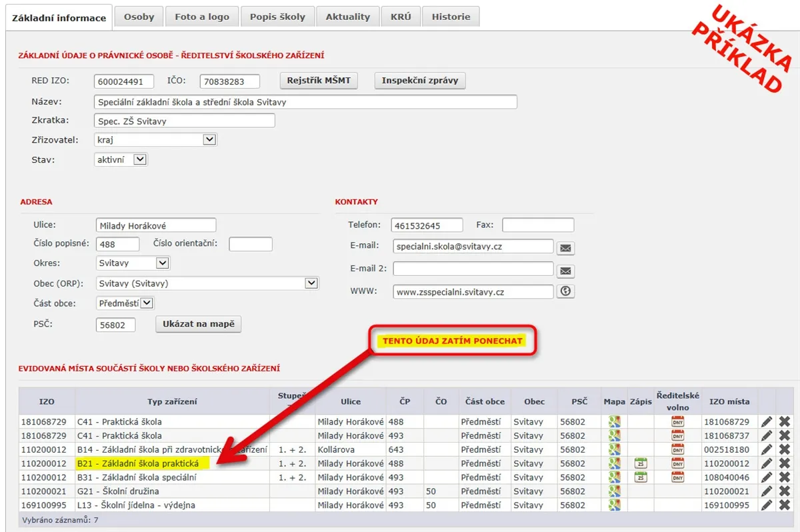The height and width of the screenshot is (532, 800).
Task: Click into the RED IZO field
Action: tap(124, 81)
